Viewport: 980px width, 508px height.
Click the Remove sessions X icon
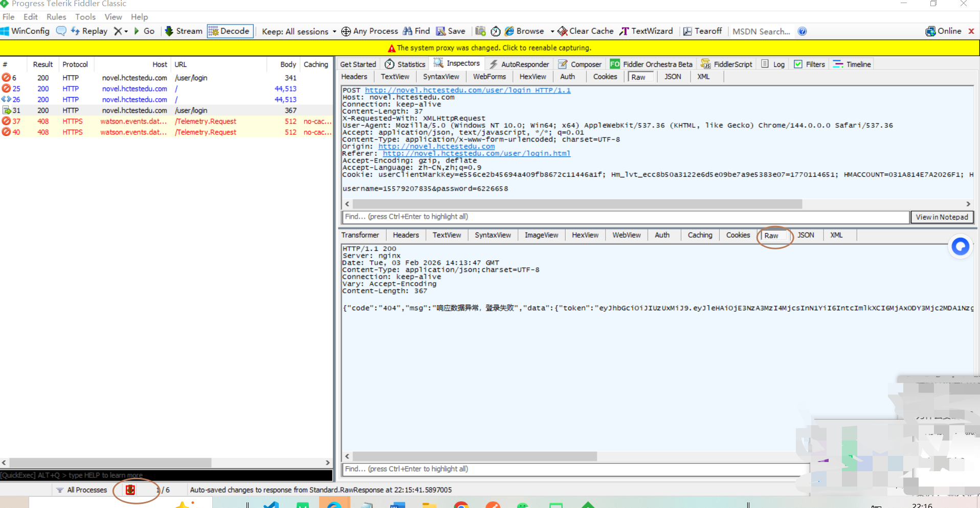[118, 31]
